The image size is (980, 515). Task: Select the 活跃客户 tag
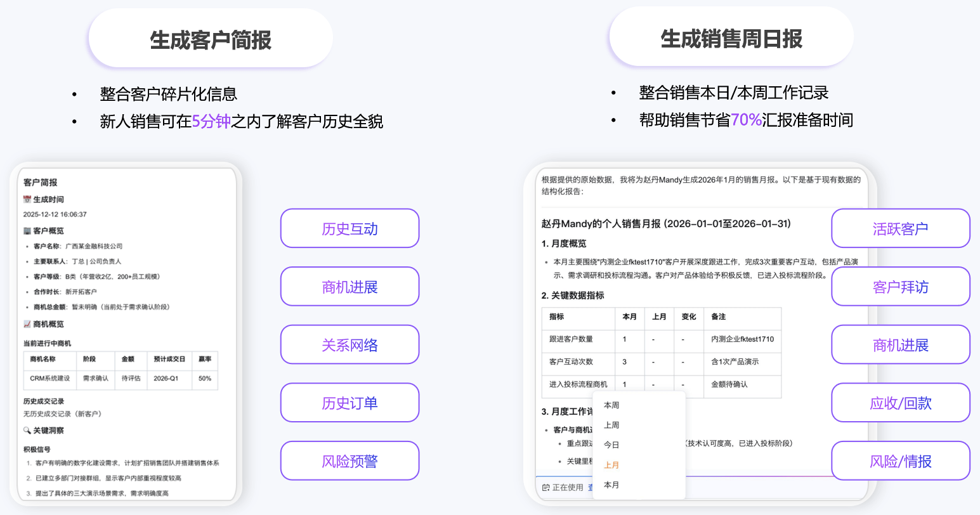pyautogui.click(x=900, y=228)
